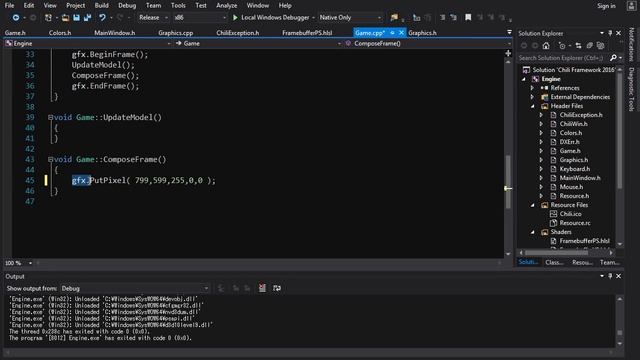The width and height of the screenshot is (640, 360).
Task: Click the Show All Files icon in Solution Explorer
Action: point(600,46)
